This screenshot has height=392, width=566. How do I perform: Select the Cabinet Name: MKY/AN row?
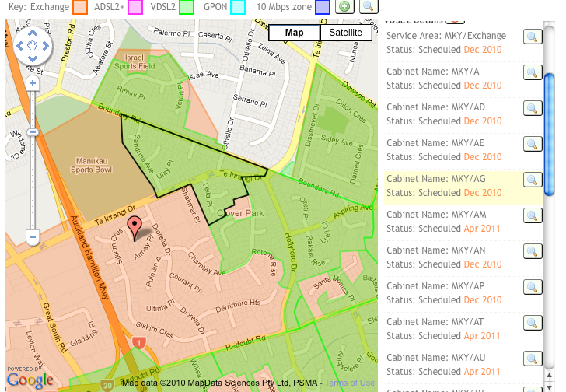coord(463,257)
